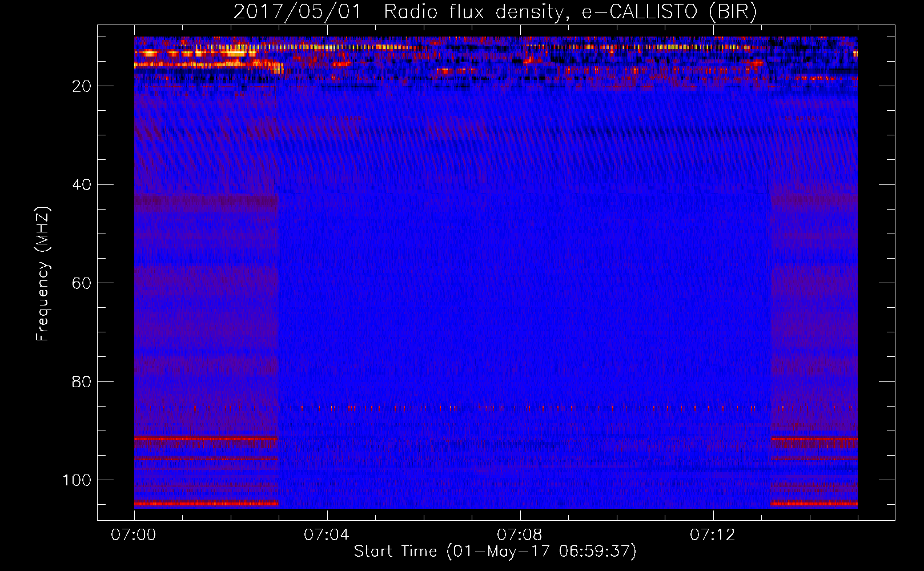
Task: Click the 80 frequency tick label
Action: pos(82,381)
